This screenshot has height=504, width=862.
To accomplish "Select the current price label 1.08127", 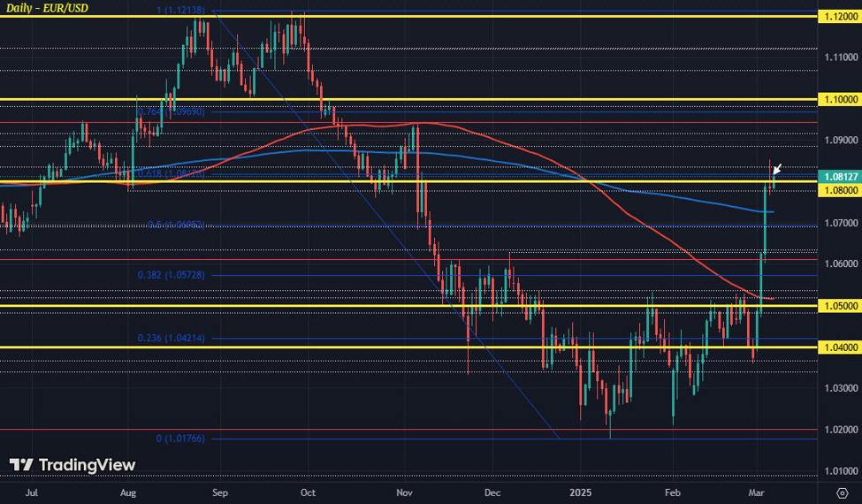I will 836,176.
